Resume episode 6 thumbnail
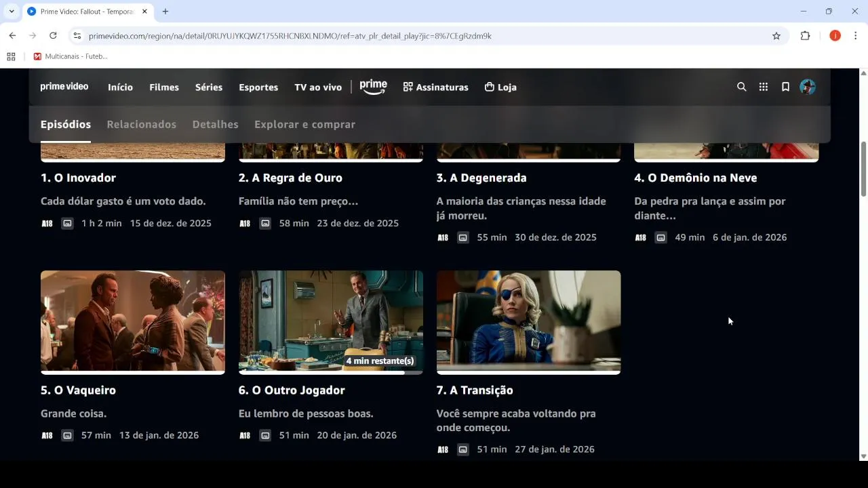The image size is (868, 488). click(x=331, y=321)
